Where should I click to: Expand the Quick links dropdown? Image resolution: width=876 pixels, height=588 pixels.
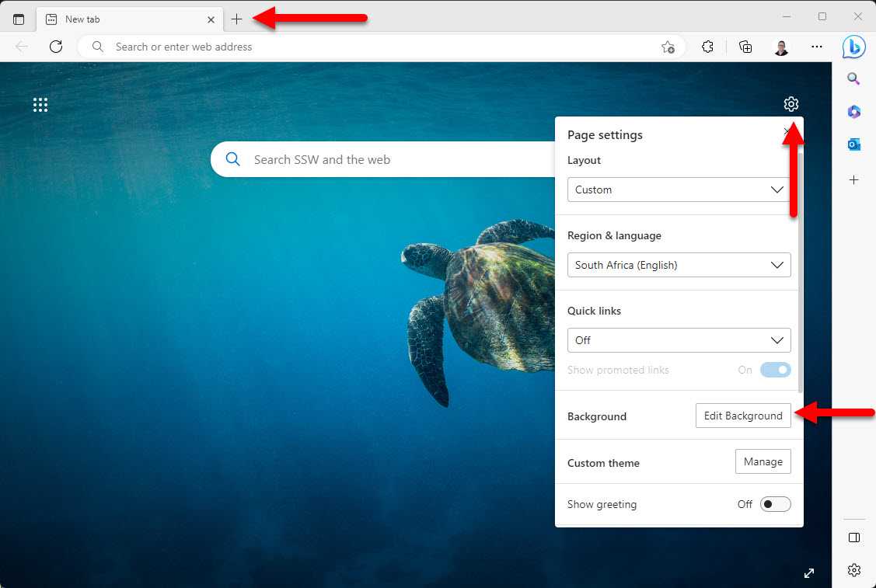[x=679, y=340]
